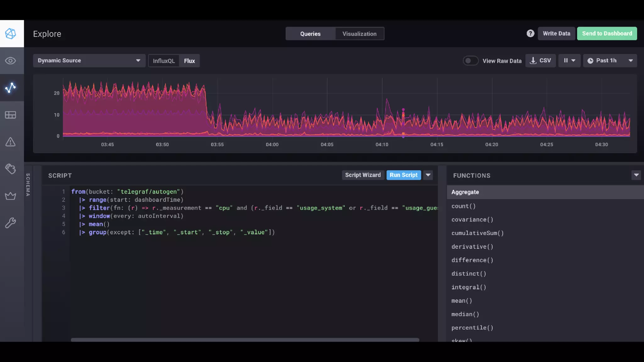
Task: Click the Chronograf logo icon
Action: 11,34
